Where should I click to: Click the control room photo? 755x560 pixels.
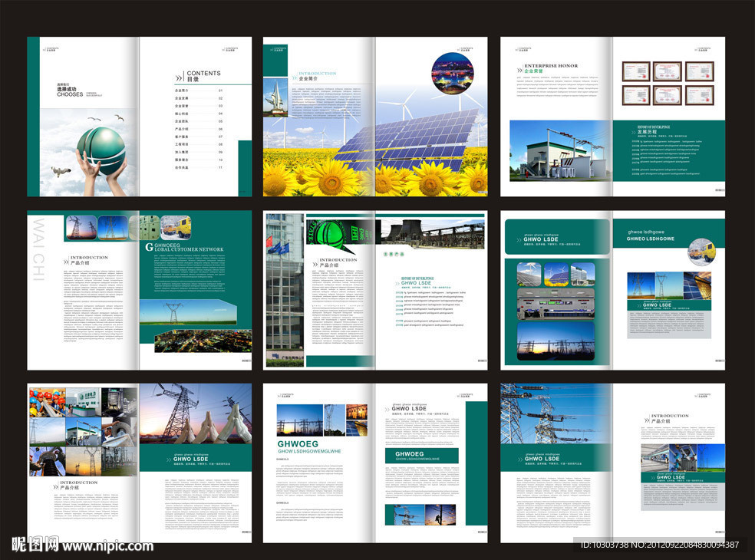[556, 303]
